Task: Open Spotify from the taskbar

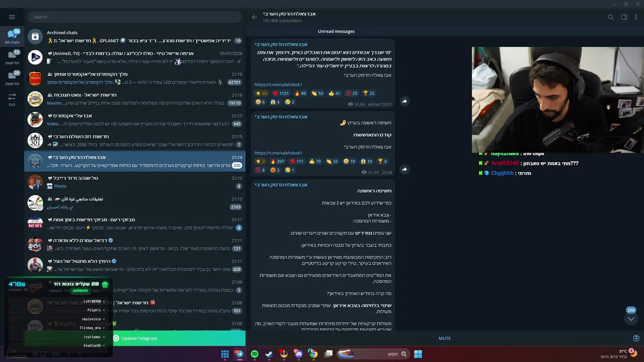Action: click(255, 354)
